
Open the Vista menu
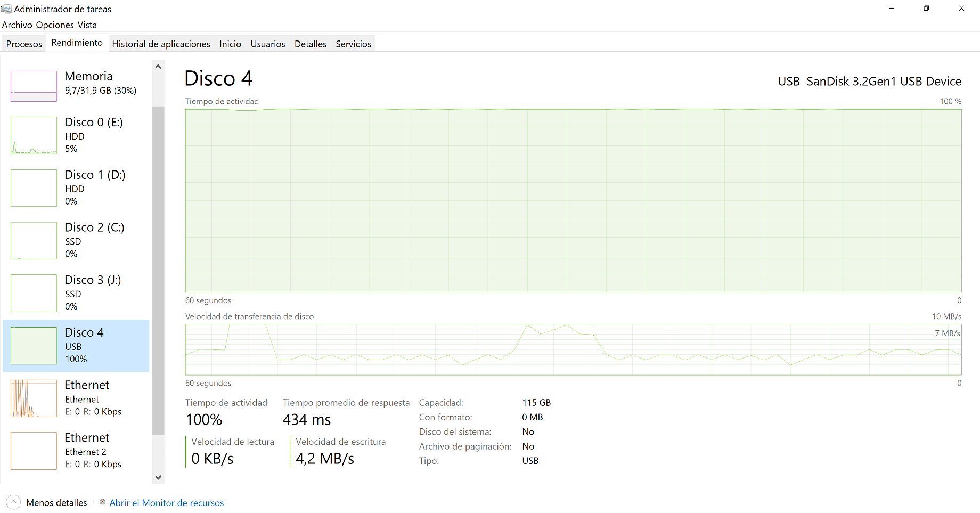(x=87, y=25)
